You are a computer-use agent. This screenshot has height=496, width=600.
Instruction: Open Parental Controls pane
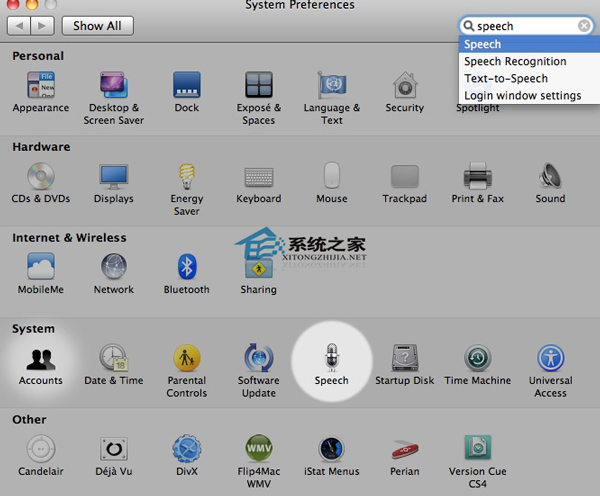pyautogui.click(x=186, y=358)
